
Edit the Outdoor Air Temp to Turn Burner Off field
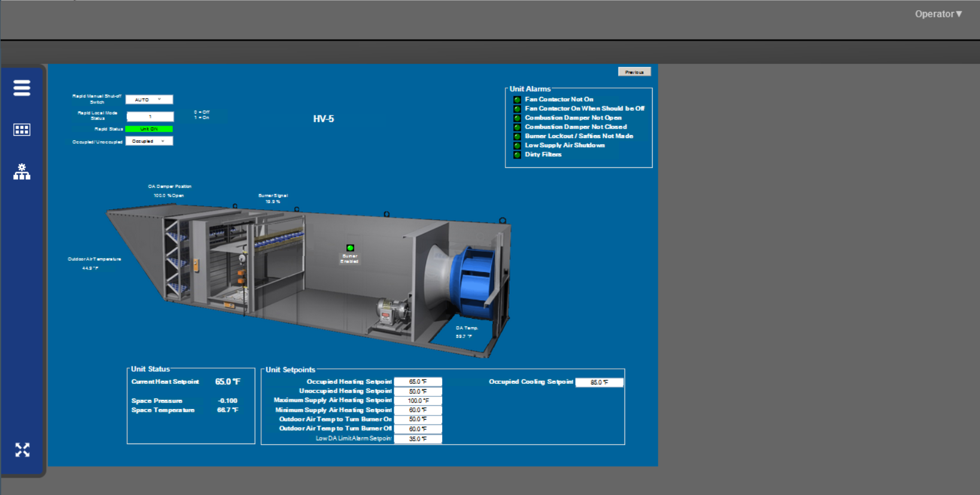[x=418, y=429]
